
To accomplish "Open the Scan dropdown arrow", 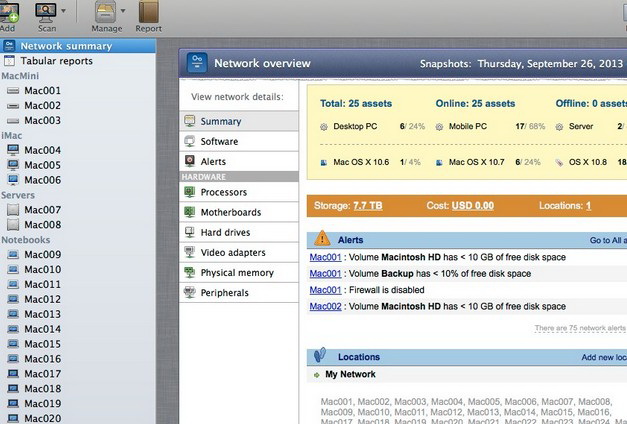I will [x=63, y=11].
